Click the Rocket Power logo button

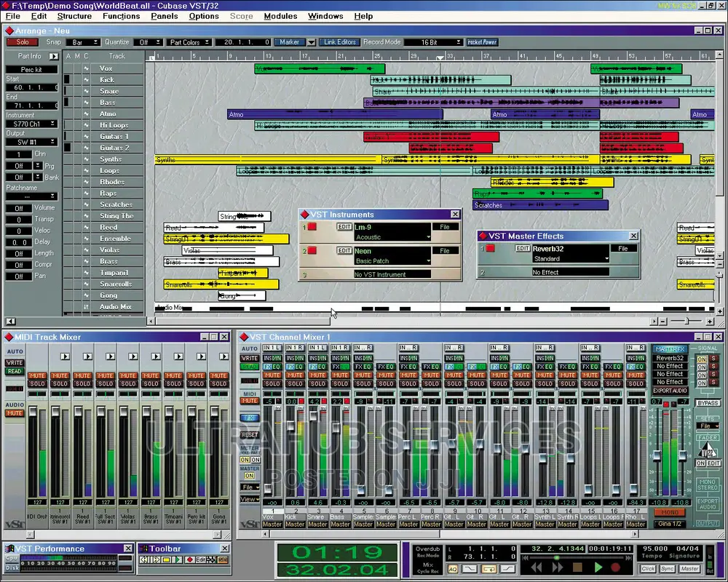point(482,42)
